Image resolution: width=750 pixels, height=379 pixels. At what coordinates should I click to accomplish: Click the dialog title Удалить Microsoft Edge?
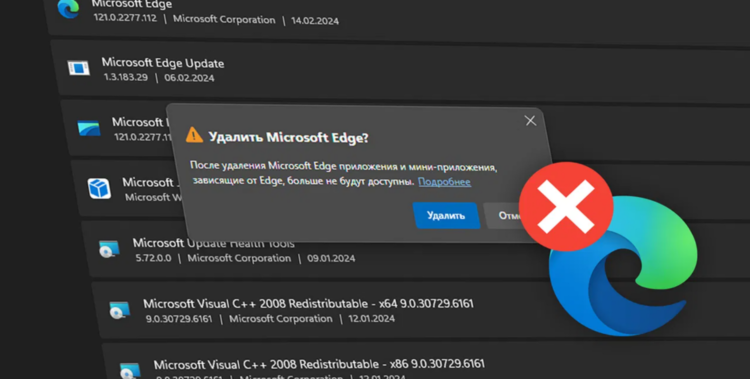coord(288,138)
